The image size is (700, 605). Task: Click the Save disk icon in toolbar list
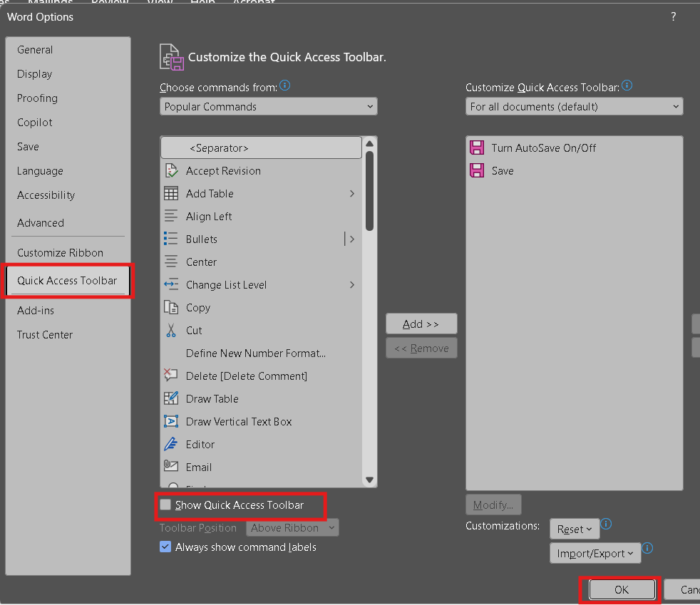pos(477,170)
